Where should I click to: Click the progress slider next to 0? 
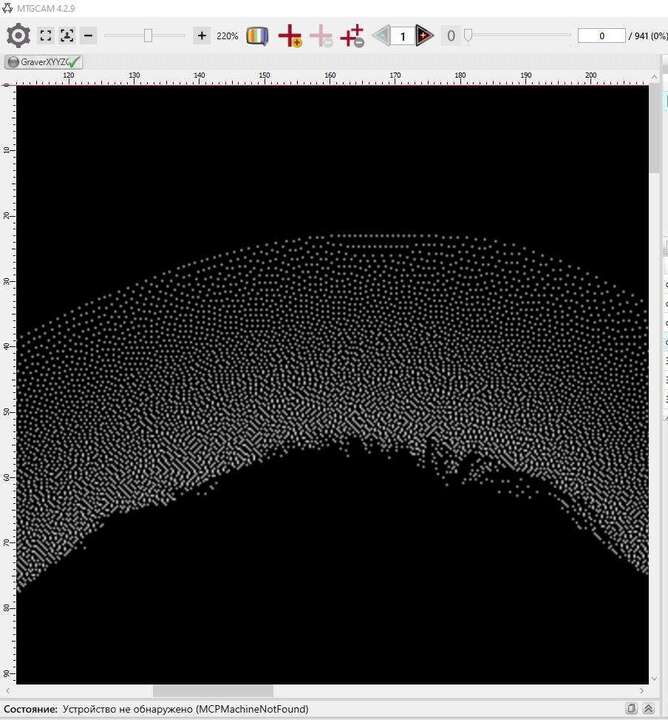[466, 36]
